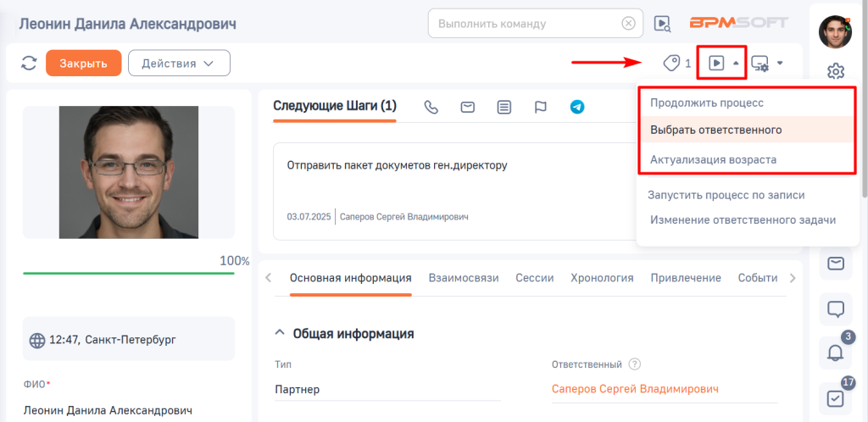Click task owner Саперов Сергей Владимирович in card

(404, 217)
